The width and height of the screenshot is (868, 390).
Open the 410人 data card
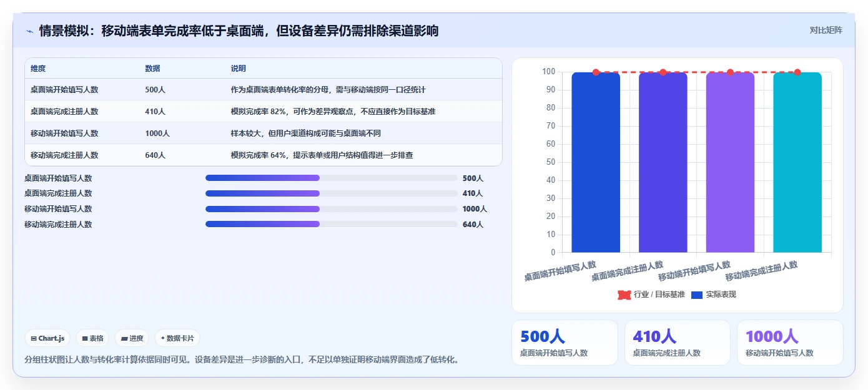(678, 343)
